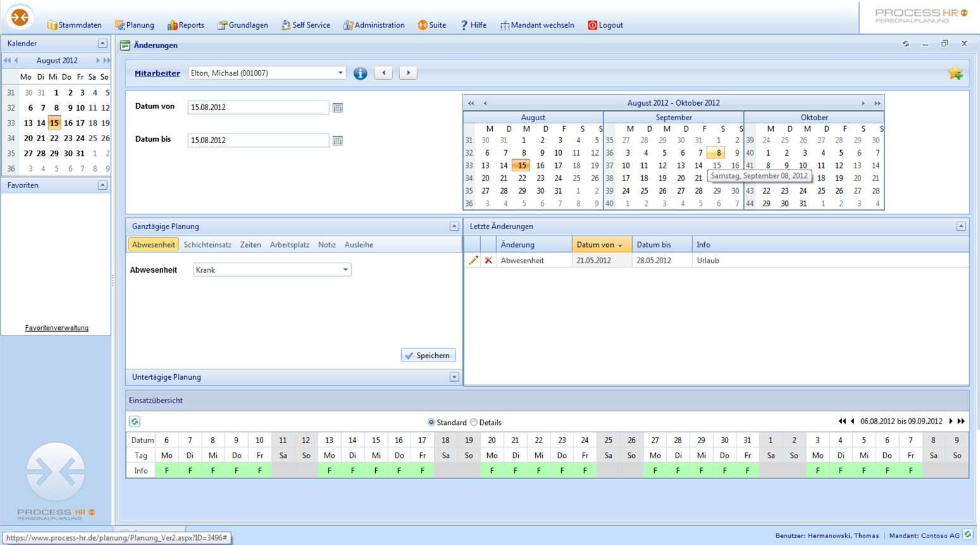Open the Abwesenheit type dropdown
Viewport: 980px width, 545px height.
[x=345, y=270]
